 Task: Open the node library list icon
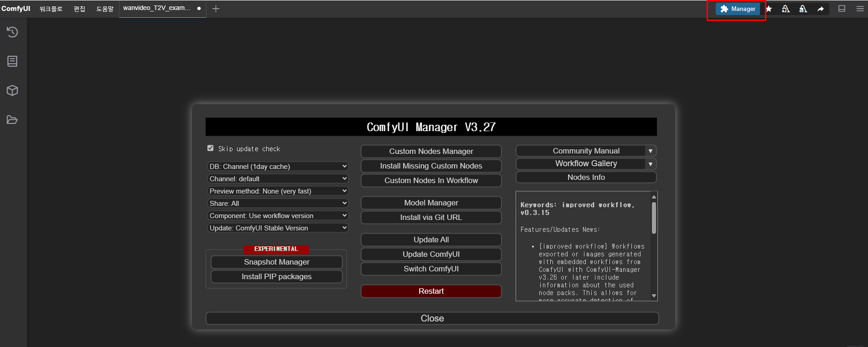click(x=12, y=61)
